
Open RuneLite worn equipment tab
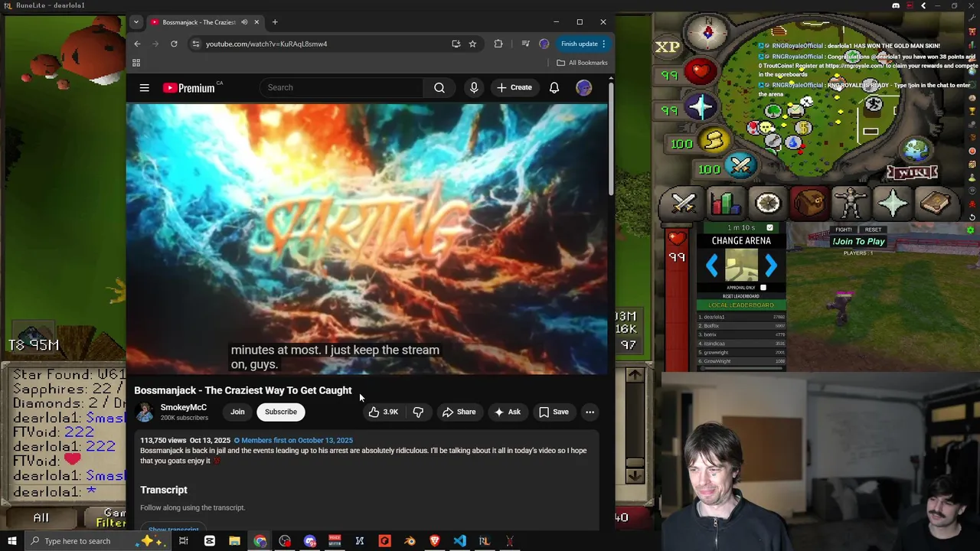[x=851, y=203]
